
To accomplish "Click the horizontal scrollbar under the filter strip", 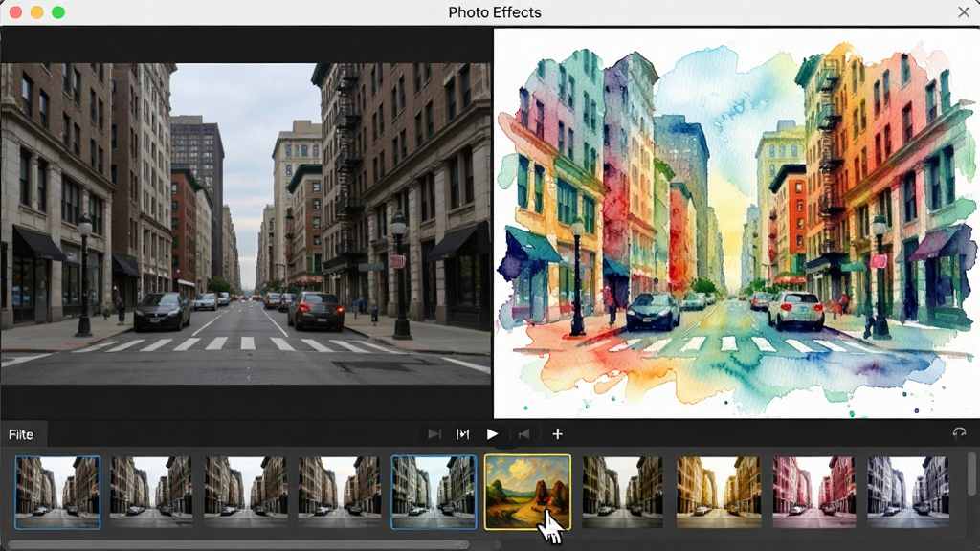I will click(x=237, y=544).
